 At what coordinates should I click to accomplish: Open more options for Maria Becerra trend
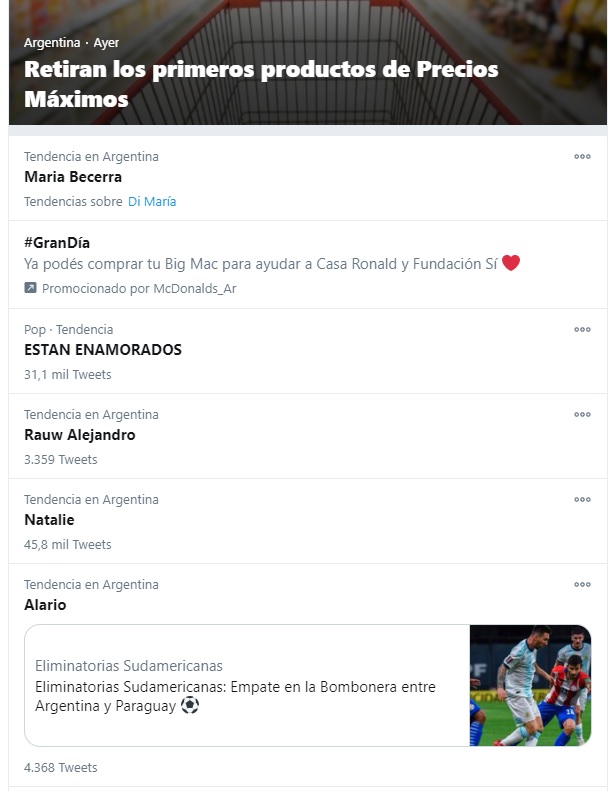582,157
